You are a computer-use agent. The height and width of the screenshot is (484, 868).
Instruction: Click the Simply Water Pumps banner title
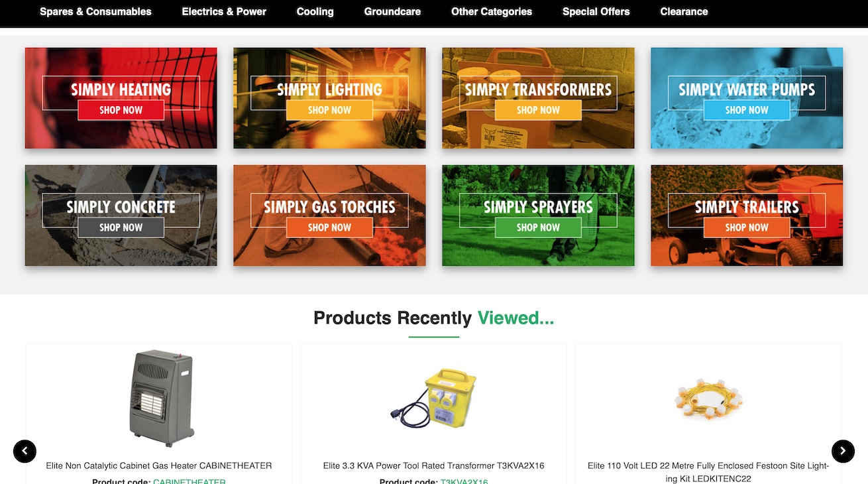(747, 90)
